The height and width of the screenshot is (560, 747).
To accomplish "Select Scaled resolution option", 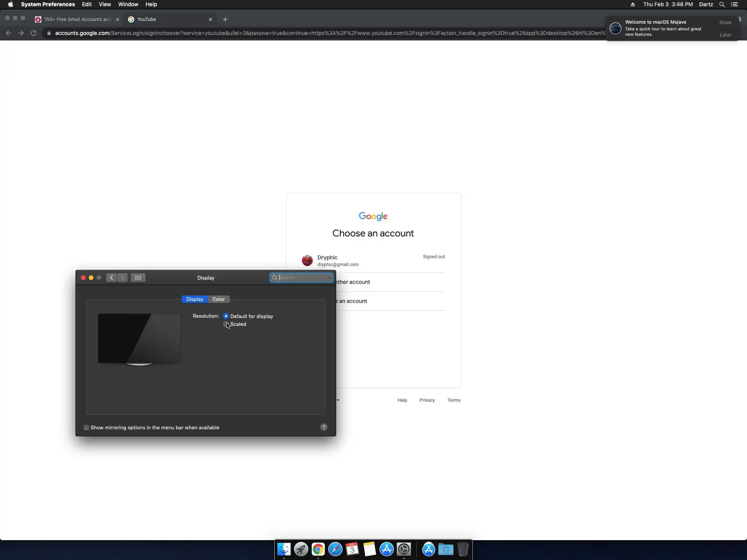I will [x=226, y=324].
